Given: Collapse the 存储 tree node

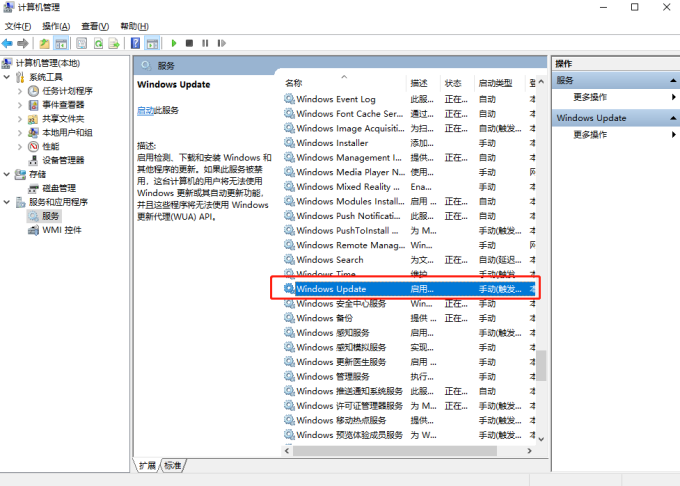Looking at the screenshot, I should click(x=7, y=174).
